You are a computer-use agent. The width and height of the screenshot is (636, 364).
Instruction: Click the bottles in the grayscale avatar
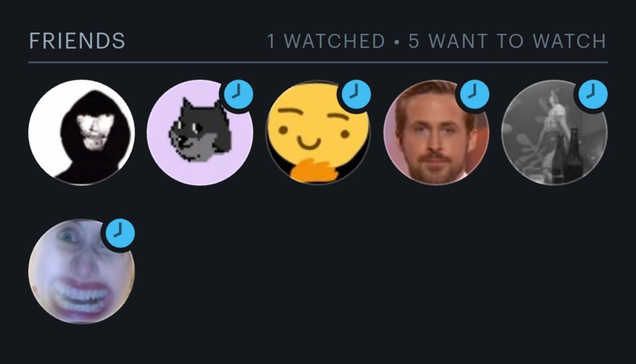(567, 156)
